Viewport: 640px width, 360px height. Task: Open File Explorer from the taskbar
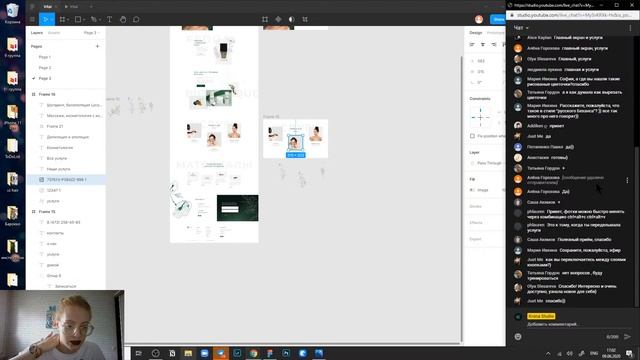188,353
